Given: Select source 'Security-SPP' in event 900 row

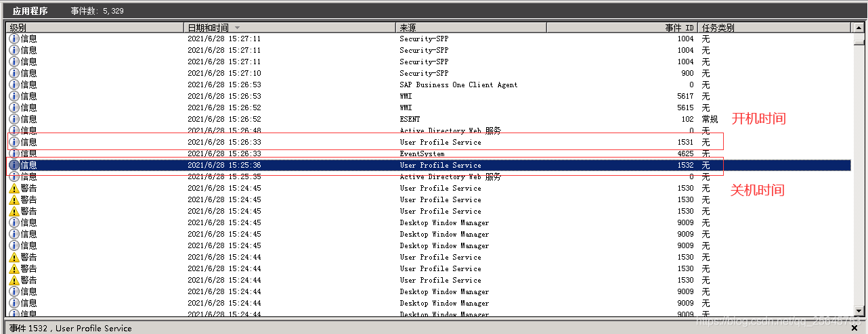Looking at the screenshot, I should coord(424,73).
